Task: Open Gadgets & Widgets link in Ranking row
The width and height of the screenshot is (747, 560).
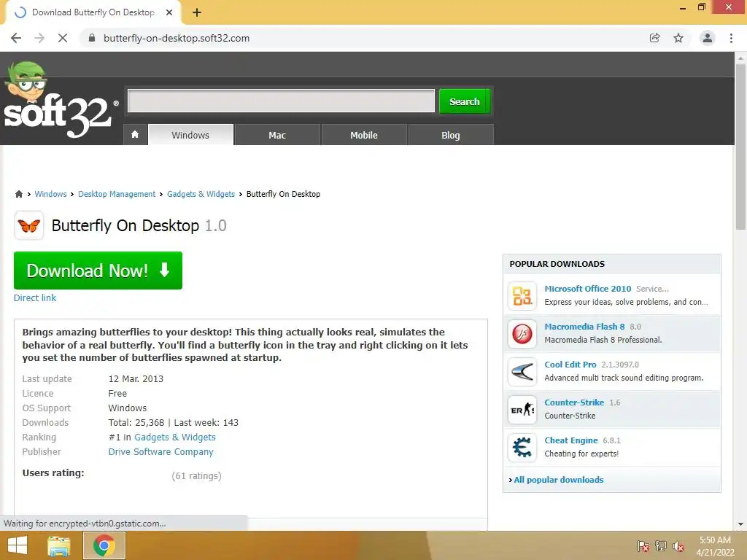Action: click(175, 437)
